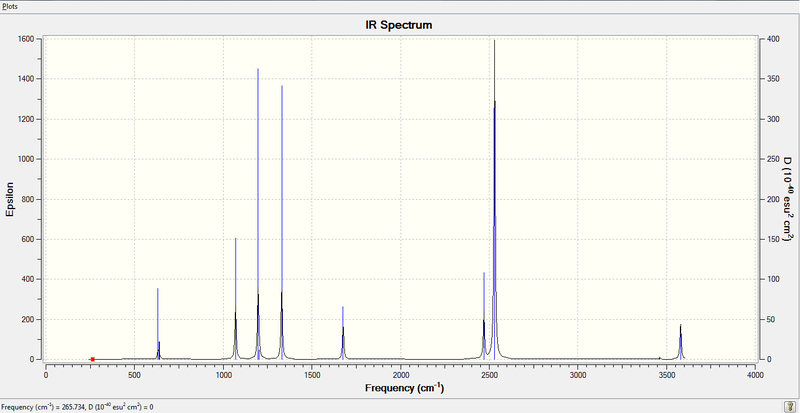Select the peak near 1675 cm⁻¹
The width and height of the screenshot is (800, 413).
coord(343,333)
